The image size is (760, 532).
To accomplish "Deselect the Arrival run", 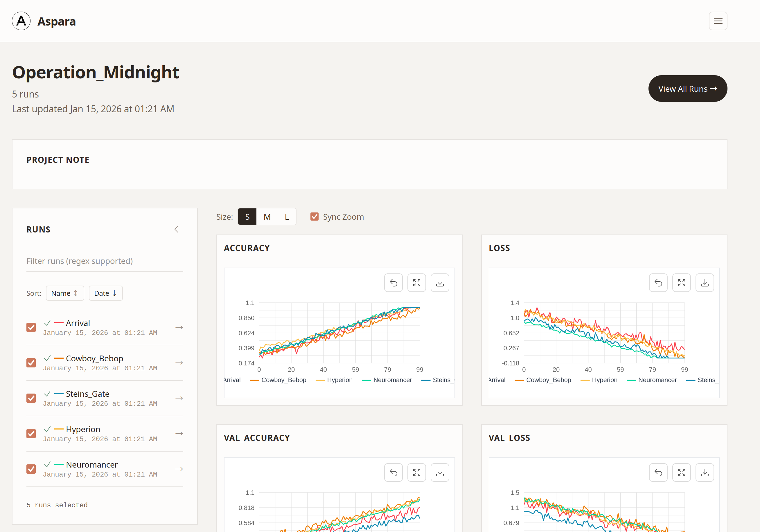I will (x=31, y=327).
